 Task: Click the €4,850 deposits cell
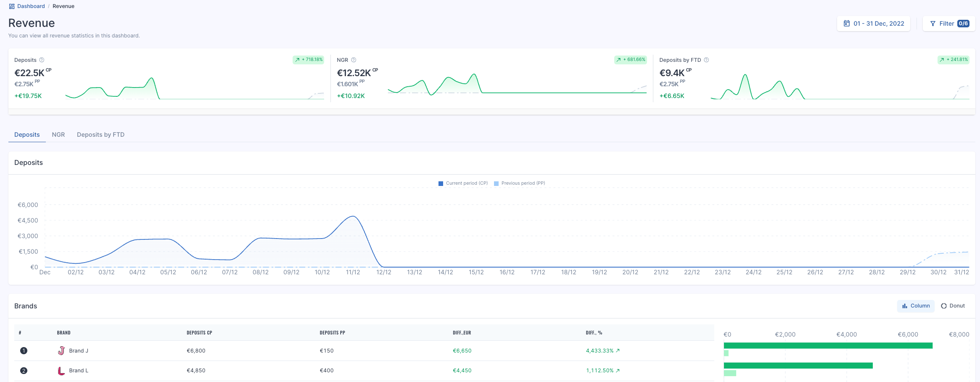pyautogui.click(x=196, y=371)
